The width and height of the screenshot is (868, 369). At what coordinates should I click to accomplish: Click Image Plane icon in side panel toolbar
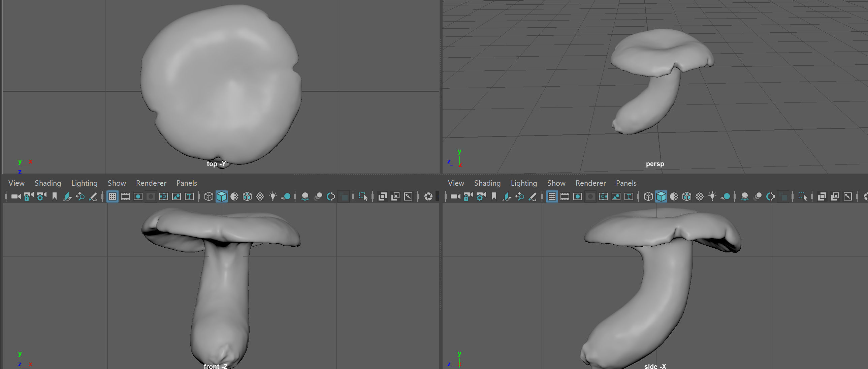point(507,196)
